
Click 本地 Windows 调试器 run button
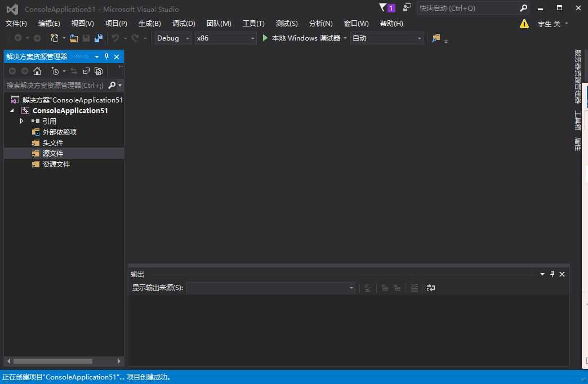click(301, 38)
